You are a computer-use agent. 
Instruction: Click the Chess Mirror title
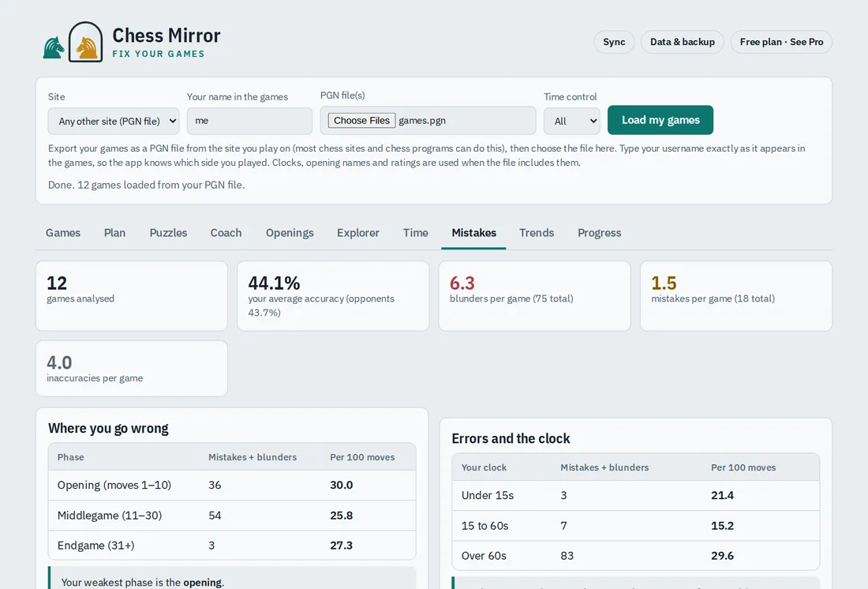(x=166, y=36)
